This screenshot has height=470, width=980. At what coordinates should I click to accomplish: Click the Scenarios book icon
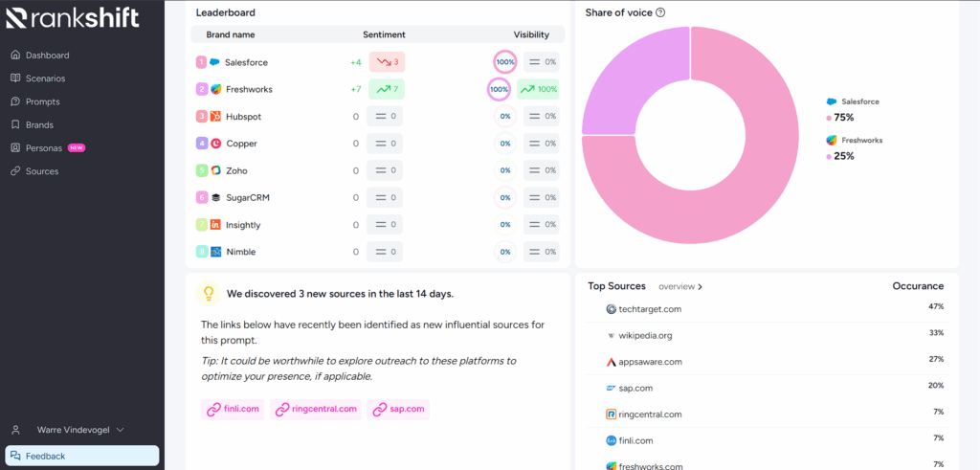pyautogui.click(x=15, y=78)
